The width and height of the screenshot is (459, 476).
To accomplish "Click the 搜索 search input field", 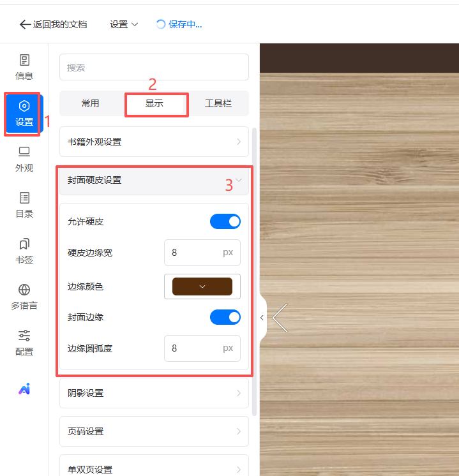I will click(x=154, y=67).
